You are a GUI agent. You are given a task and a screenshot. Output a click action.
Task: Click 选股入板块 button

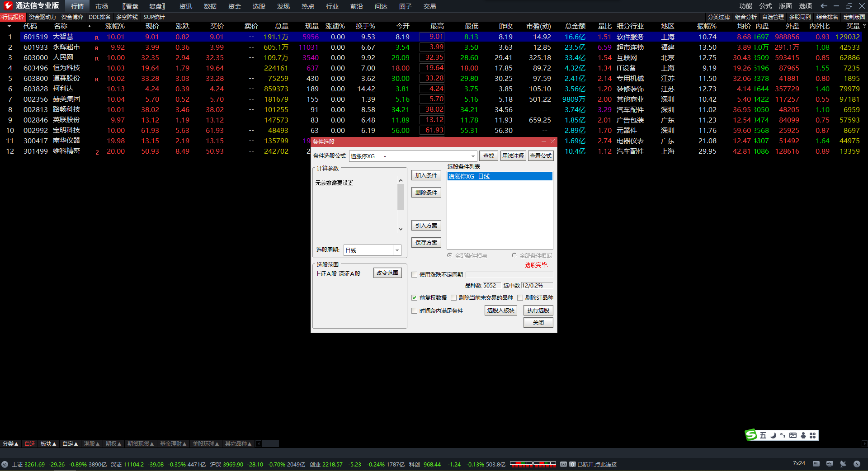pyautogui.click(x=500, y=311)
